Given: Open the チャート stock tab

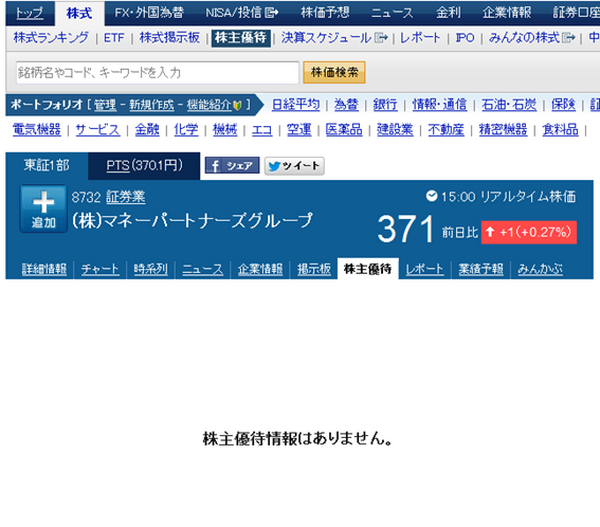Looking at the screenshot, I should pos(100,269).
